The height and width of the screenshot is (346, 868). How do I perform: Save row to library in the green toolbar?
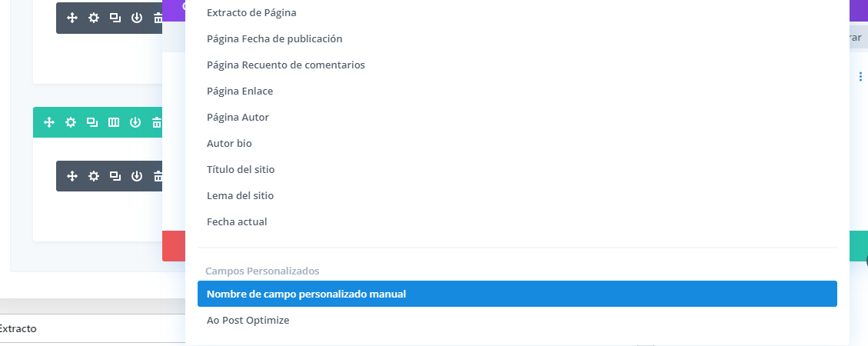(x=135, y=122)
